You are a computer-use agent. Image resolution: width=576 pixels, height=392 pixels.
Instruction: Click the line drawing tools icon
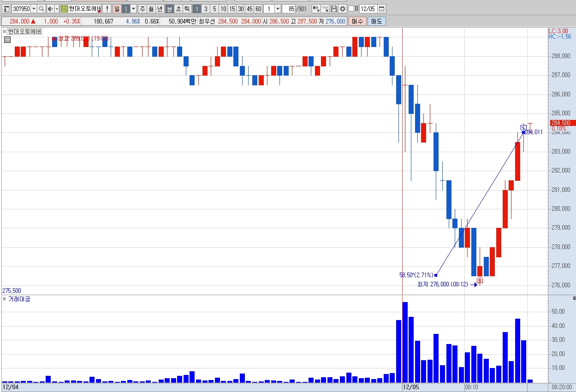pos(325,9)
